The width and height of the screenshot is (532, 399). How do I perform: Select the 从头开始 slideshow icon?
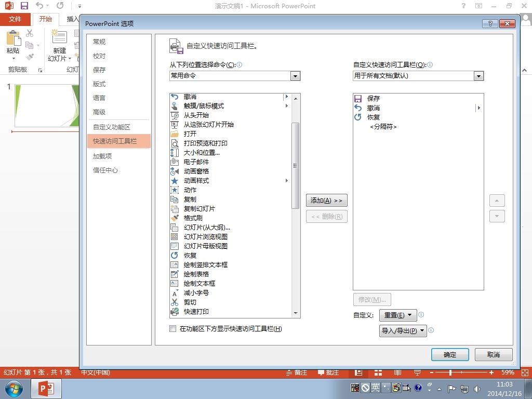click(x=175, y=115)
